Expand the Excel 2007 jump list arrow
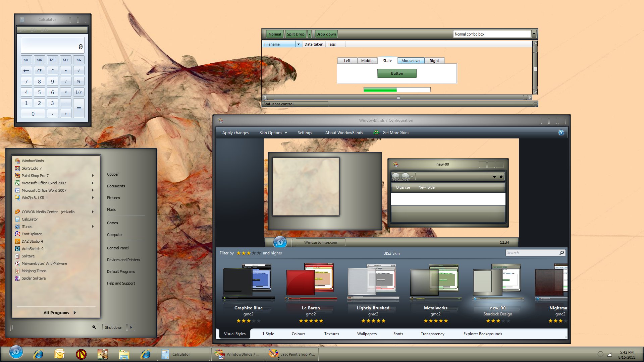The image size is (644, 362). [x=93, y=183]
